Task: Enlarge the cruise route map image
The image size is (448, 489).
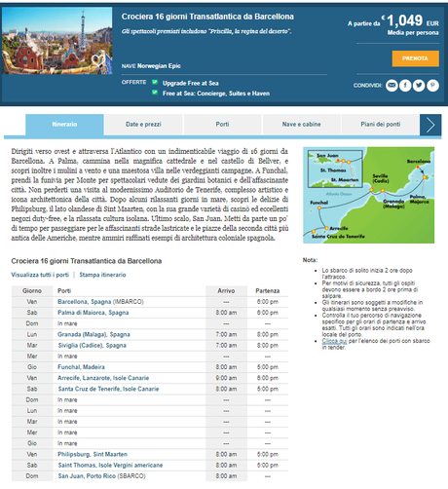Action: point(368,195)
